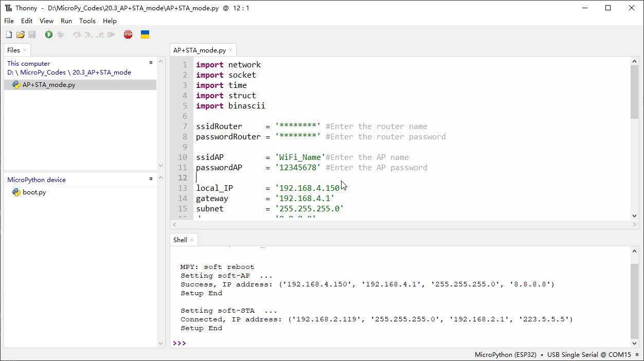Stop the backend with the red STOP icon
This screenshot has width=644, height=361.
point(128,34)
